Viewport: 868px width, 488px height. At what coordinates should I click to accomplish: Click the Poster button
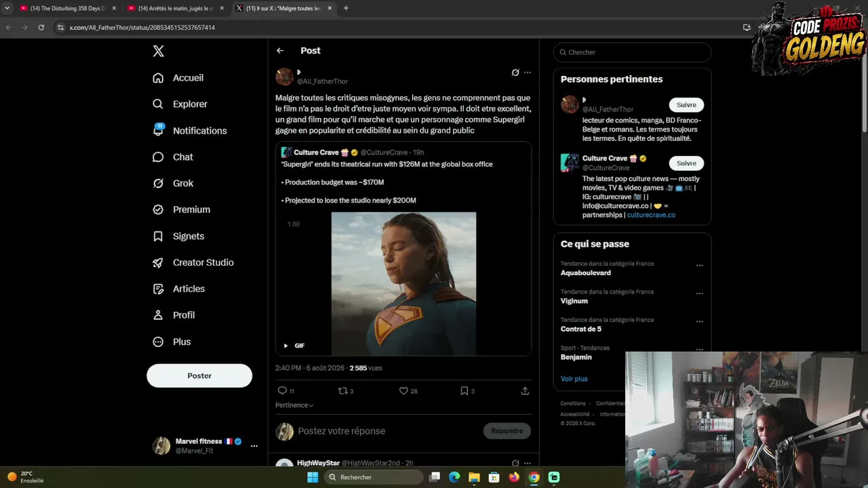(199, 375)
